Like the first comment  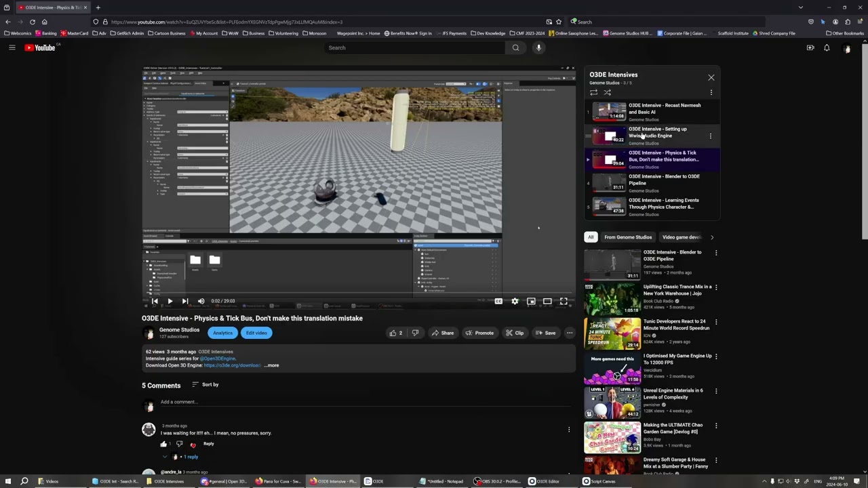(x=163, y=444)
